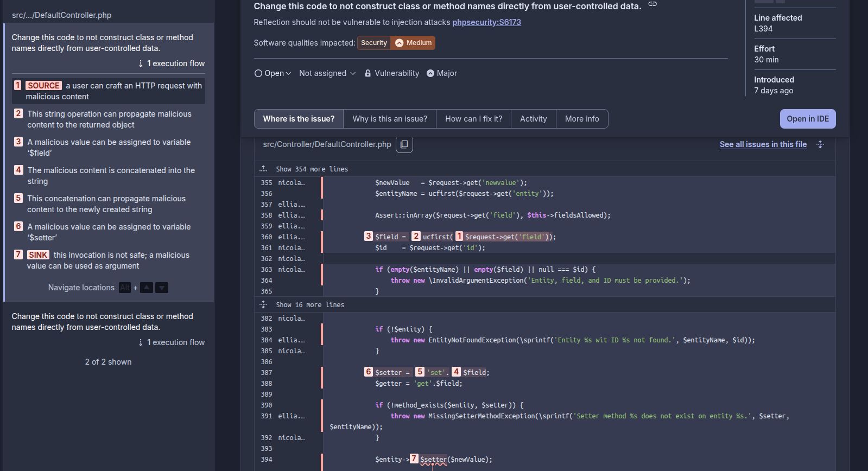Screen dimensions: 868x471
Task: Click the Open in IDE button
Action: click(808, 119)
